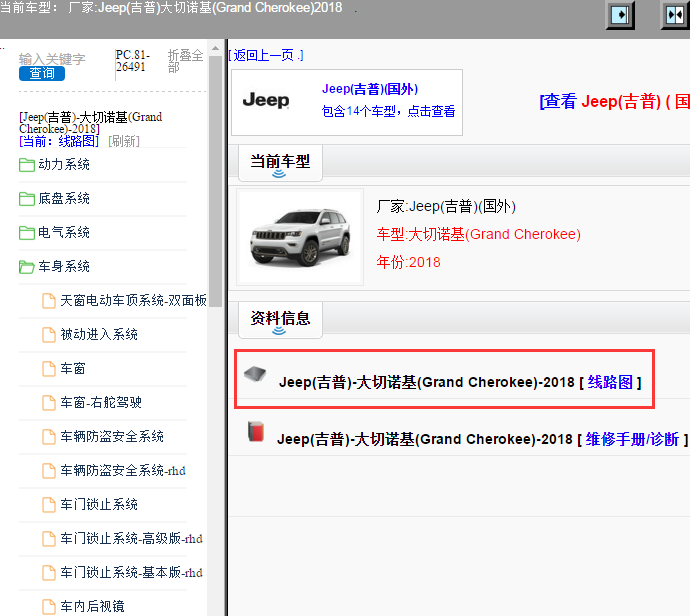Click the 厂家:Jeep(吉普)(国外) text
Screen dimensions: 690x616
446,206
